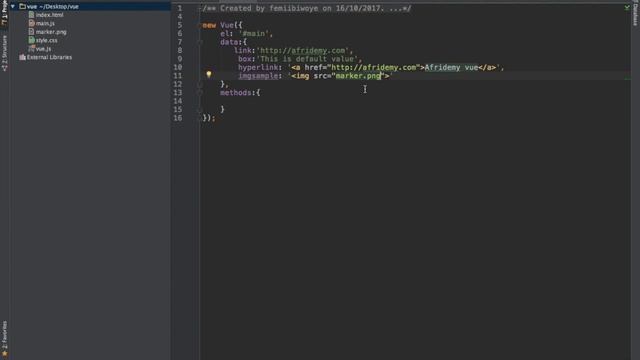Toggle the Project tool window tab

click(4, 12)
